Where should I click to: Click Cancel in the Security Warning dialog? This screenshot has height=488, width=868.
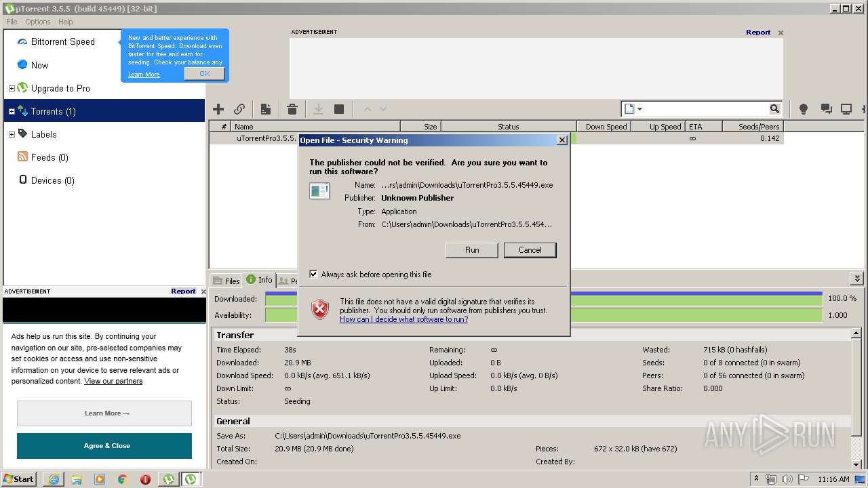(530, 250)
